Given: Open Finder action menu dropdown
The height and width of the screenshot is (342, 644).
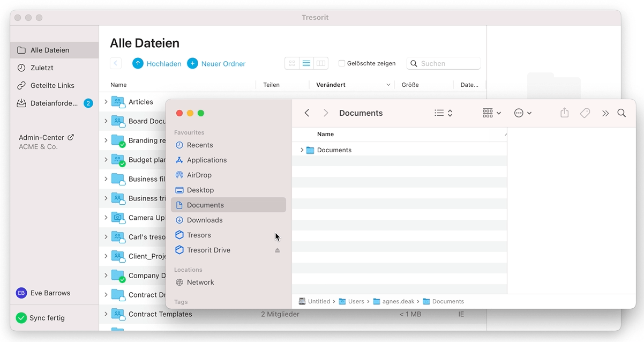Looking at the screenshot, I should coord(522,113).
